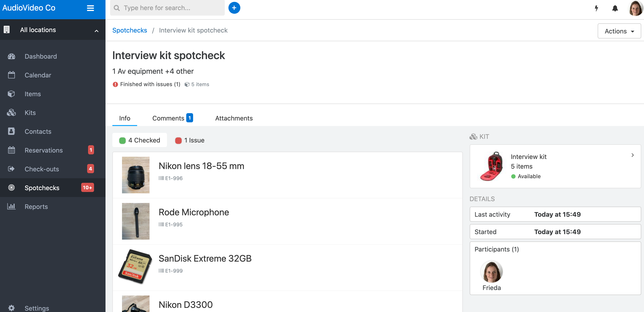Switch to the Info tab

coord(125,118)
